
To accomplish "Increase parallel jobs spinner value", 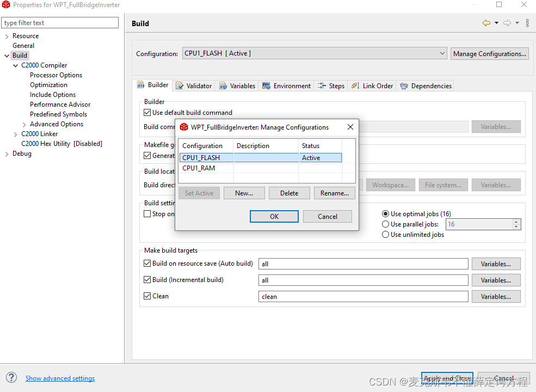I will click(516, 222).
